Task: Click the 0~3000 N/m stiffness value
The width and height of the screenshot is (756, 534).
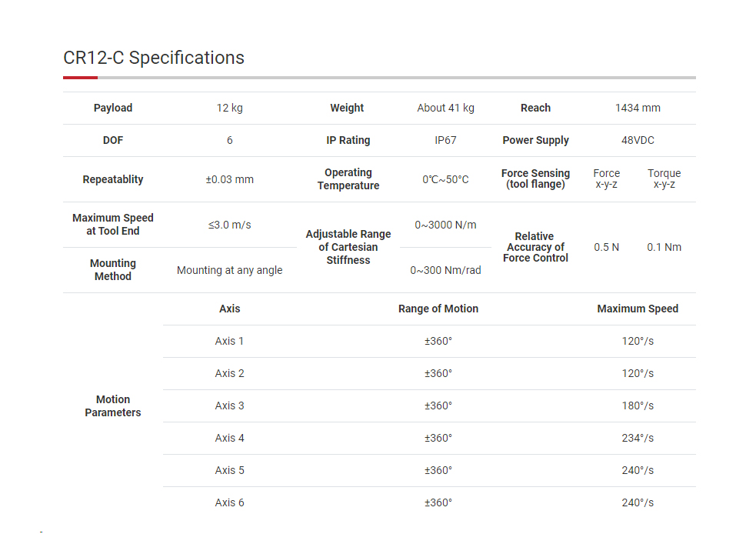Action: 445,225
